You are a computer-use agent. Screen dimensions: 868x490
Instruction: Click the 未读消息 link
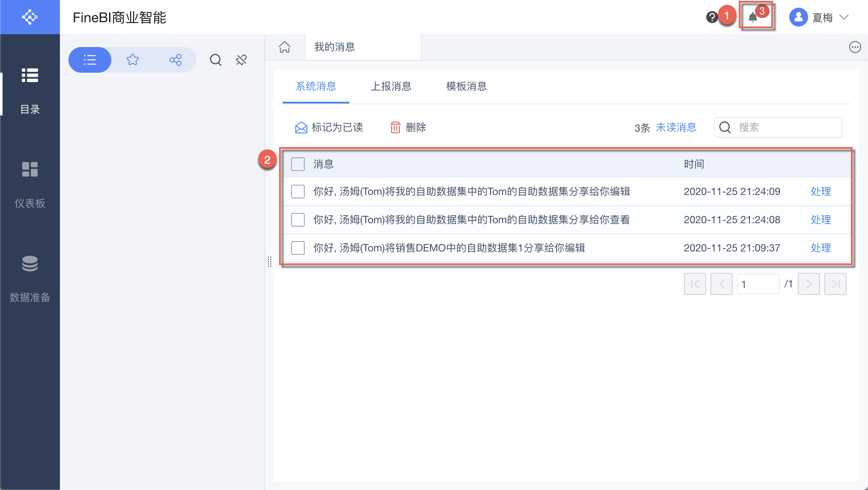(x=676, y=127)
